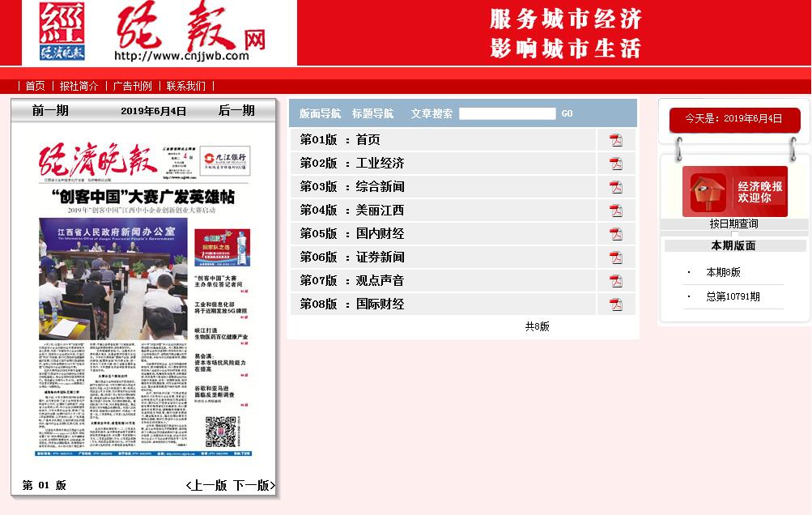The width and height of the screenshot is (812, 515).
Task: Click 下一版 to view next page
Action: point(253,485)
